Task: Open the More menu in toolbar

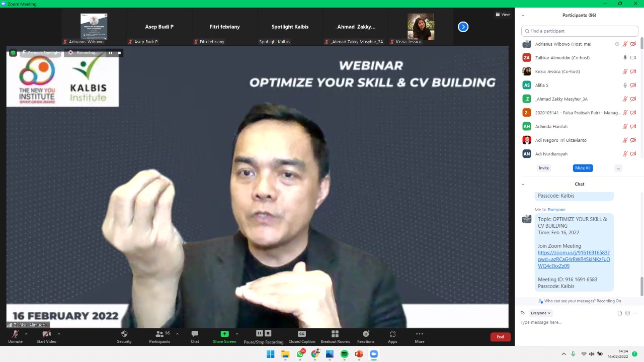Action: click(x=419, y=334)
